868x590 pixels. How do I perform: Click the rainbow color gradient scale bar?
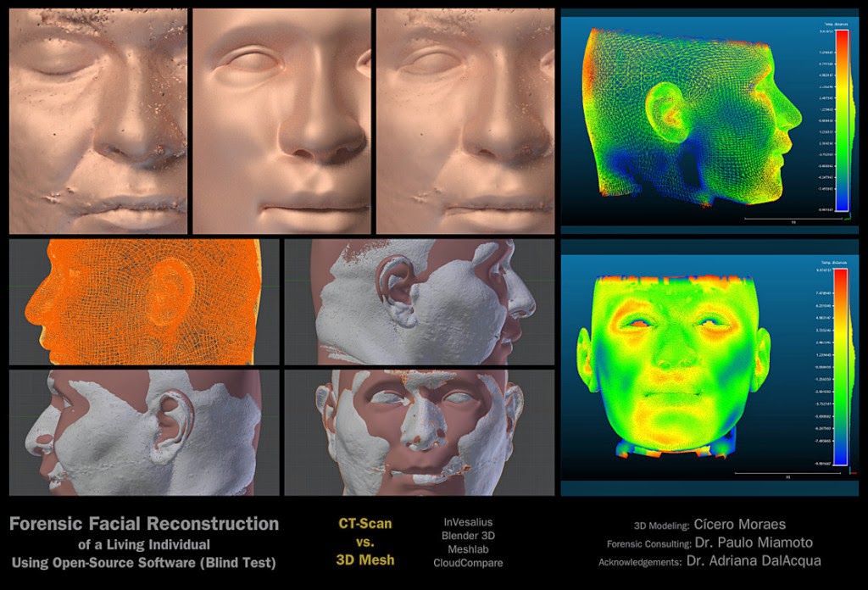coord(843,119)
